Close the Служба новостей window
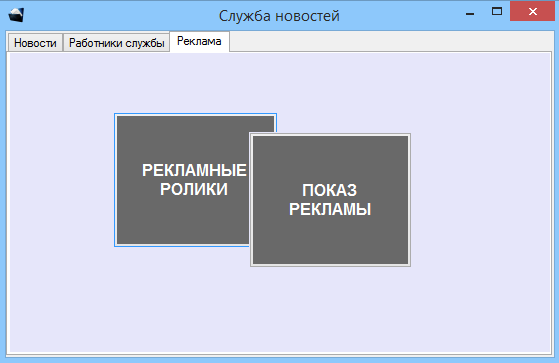Viewport: 559px width, 363px height. click(x=533, y=11)
